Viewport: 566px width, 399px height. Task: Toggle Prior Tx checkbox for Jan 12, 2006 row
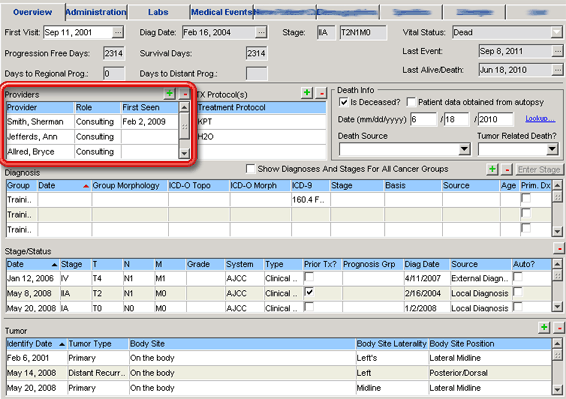(309, 277)
